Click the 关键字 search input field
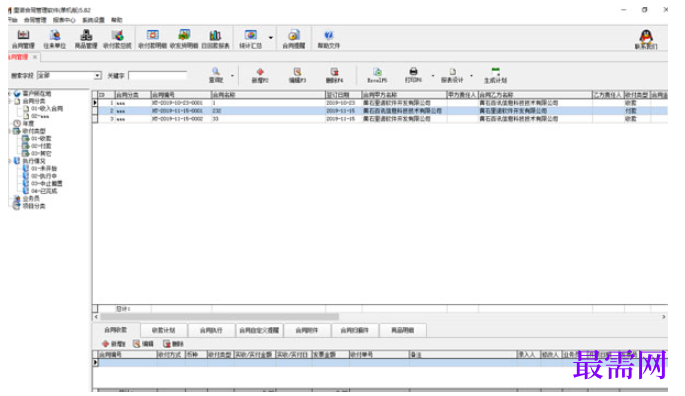Screen dimensions: 685x396 (x=158, y=76)
